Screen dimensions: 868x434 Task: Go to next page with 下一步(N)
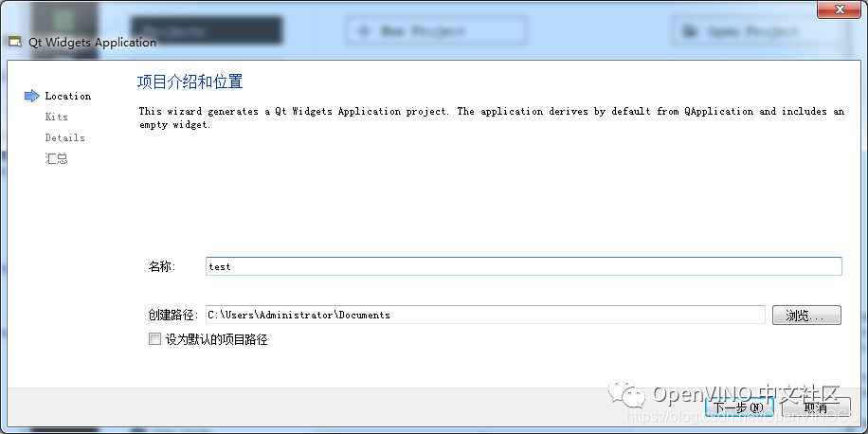738,408
